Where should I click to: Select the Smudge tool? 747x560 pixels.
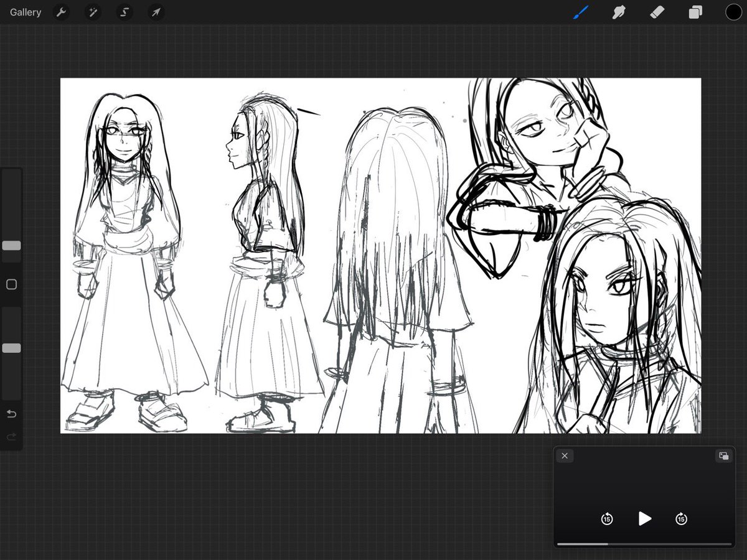619,12
